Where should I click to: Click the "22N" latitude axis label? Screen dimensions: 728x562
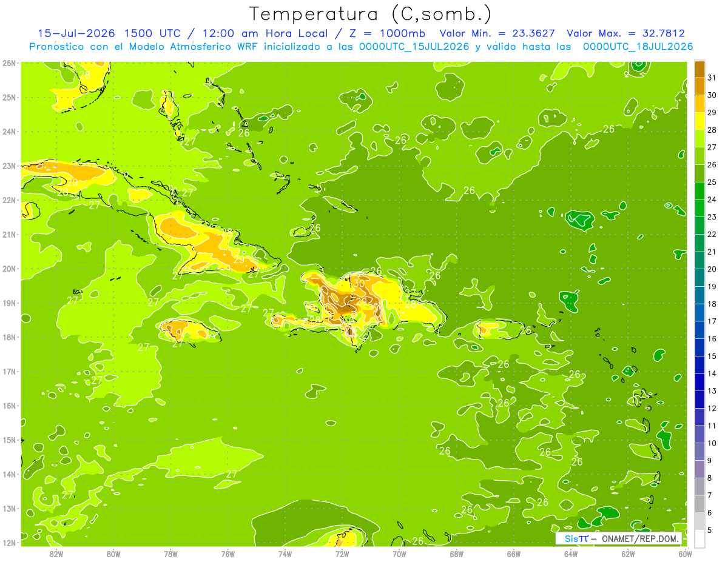[8, 199]
